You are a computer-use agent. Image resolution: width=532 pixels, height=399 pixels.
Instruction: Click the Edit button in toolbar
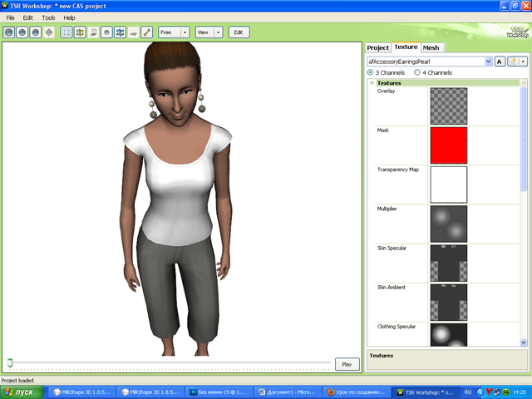239,32
